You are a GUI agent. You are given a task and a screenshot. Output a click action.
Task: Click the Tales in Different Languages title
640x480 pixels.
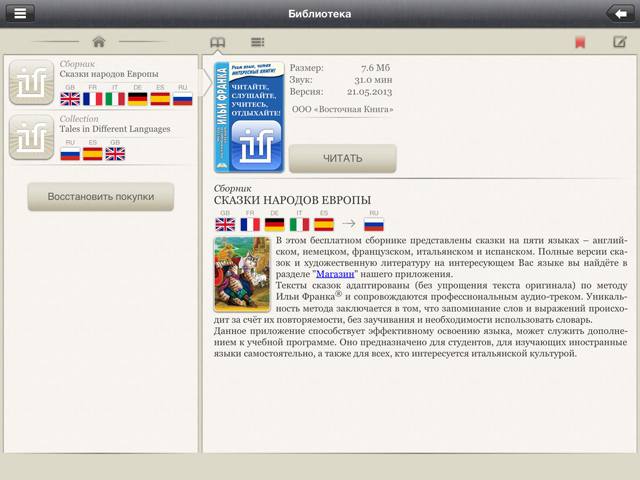tap(115, 129)
